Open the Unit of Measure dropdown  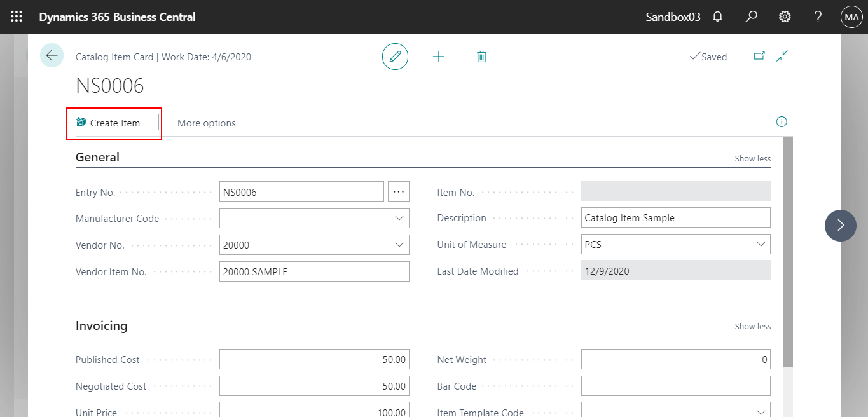click(761, 244)
